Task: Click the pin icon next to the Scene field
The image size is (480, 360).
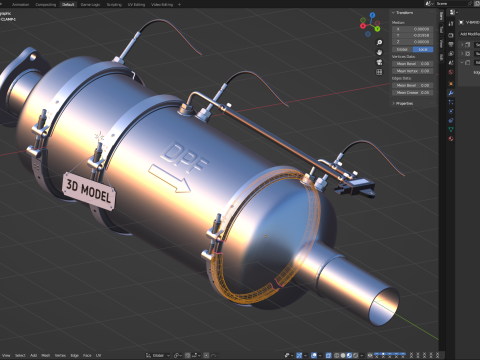Action: (x=470, y=3)
